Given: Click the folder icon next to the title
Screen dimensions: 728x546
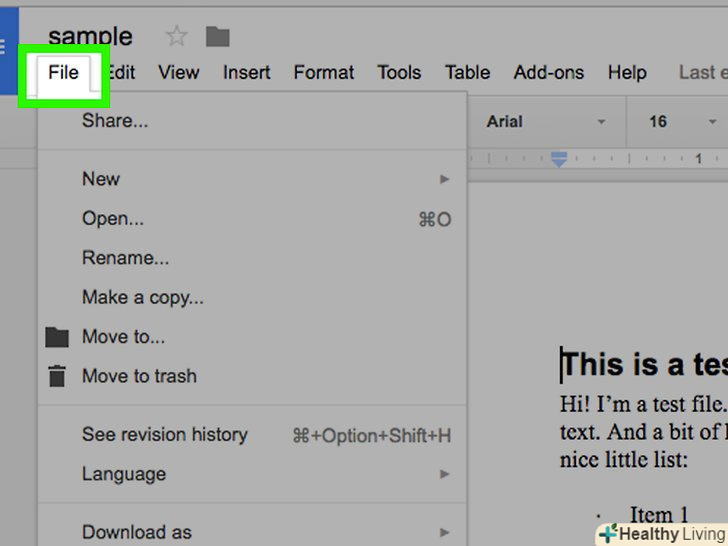Looking at the screenshot, I should coord(218,36).
